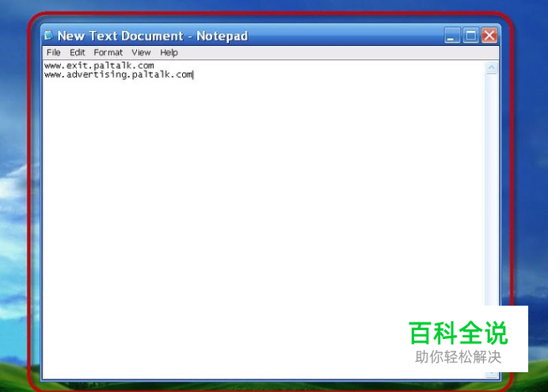Click the line www.exit.paltalk.com

pyautogui.click(x=99, y=65)
